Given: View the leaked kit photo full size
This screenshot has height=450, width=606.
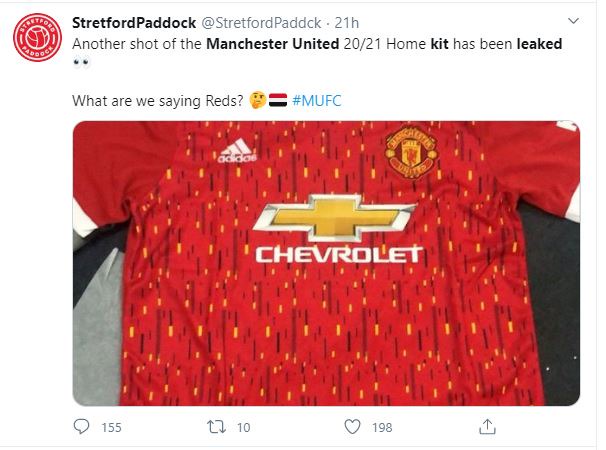Looking at the screenshot, I should [x=326, y=263].
